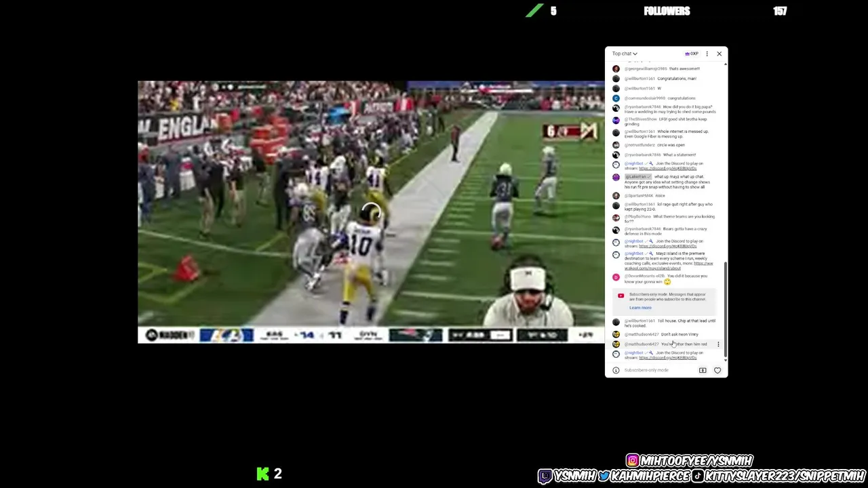
Task: Click notrustfunderz's avatar
Action: coord(616,145)
